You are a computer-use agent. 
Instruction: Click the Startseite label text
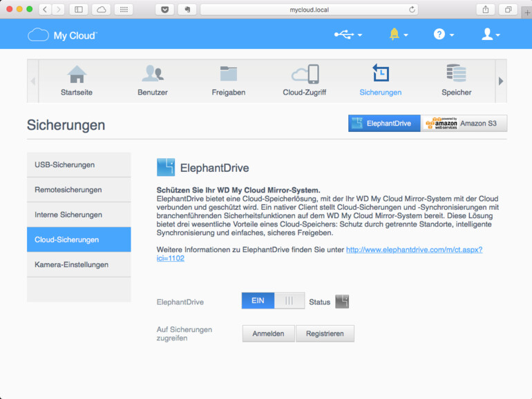[77, 93]
